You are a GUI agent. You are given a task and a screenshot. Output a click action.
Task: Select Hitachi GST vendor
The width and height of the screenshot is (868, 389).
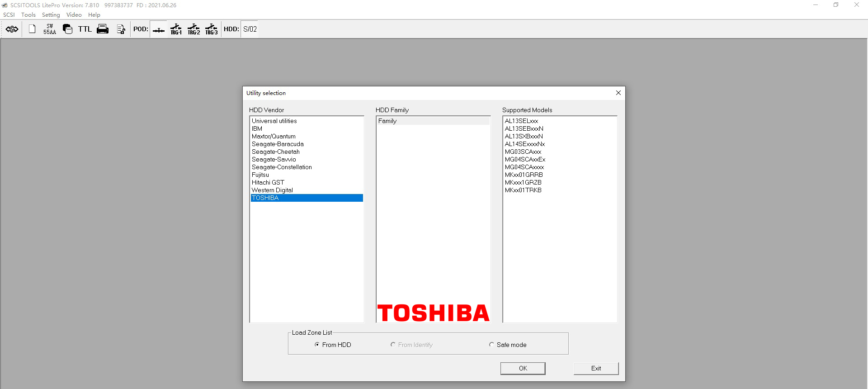click(307, 182)
